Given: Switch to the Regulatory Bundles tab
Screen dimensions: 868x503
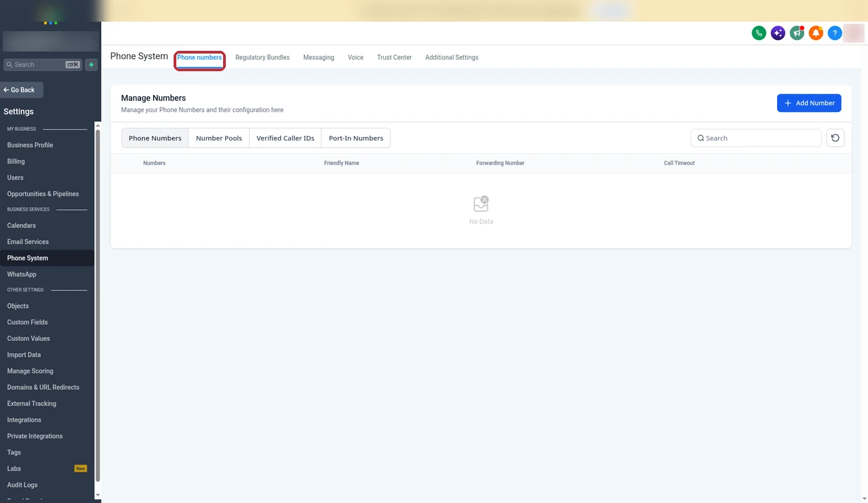Looking at the screenshot, I should pos(262,58).
